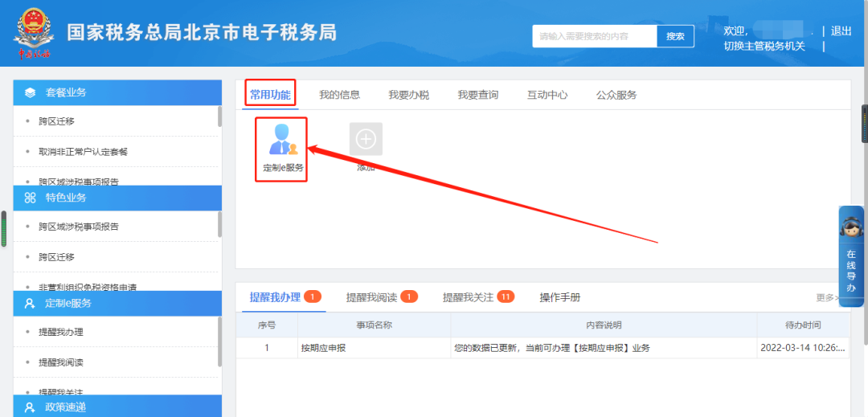
Task: Click the search input field
Action: click(595, 36)
